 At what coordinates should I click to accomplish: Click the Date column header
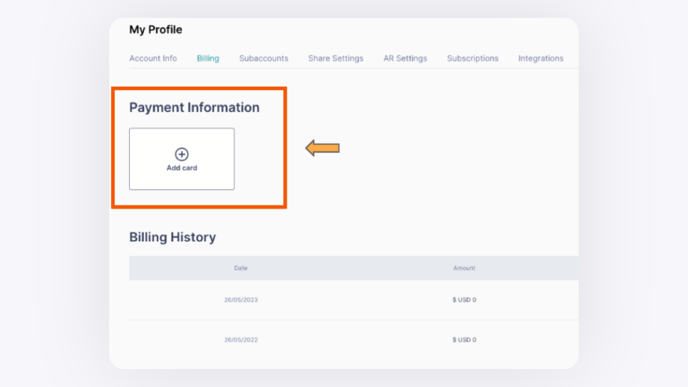[x=241, y=268]
